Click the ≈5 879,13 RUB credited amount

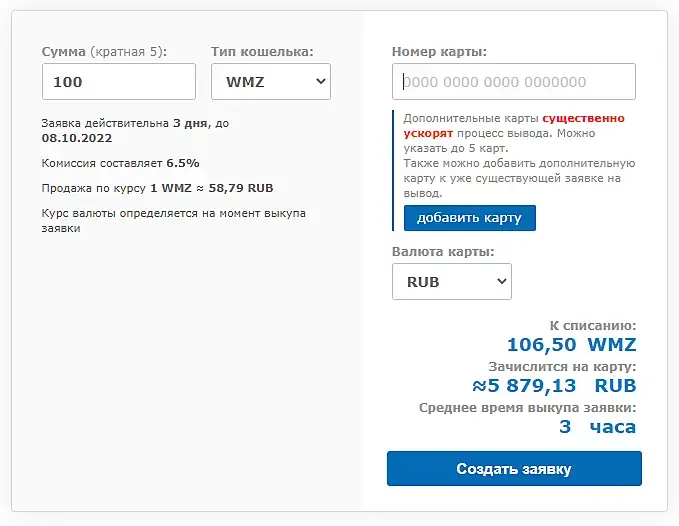click(554, 385)
